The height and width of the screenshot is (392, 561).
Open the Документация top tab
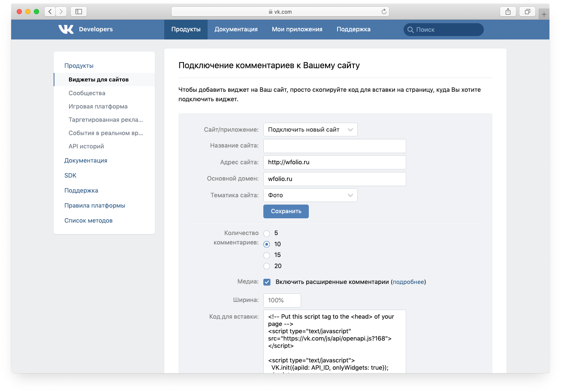tap(236, 29)
